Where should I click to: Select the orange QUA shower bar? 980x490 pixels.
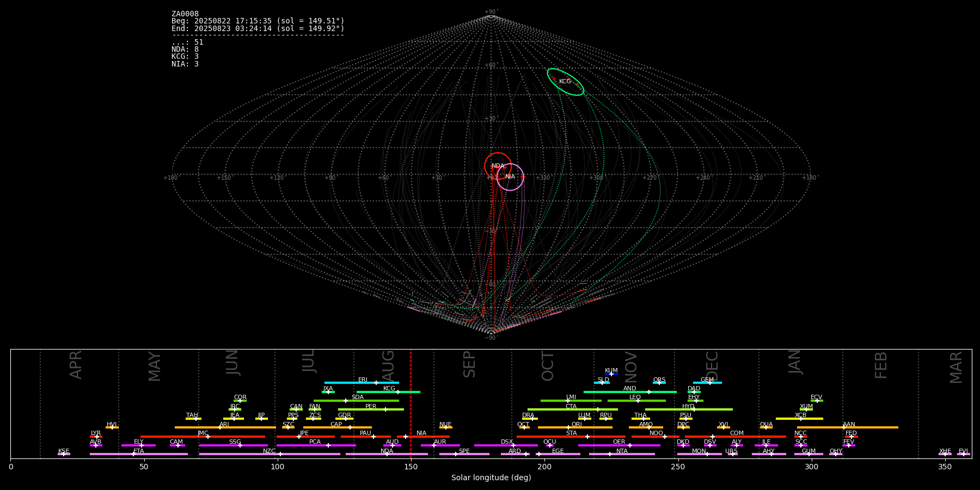766,427
